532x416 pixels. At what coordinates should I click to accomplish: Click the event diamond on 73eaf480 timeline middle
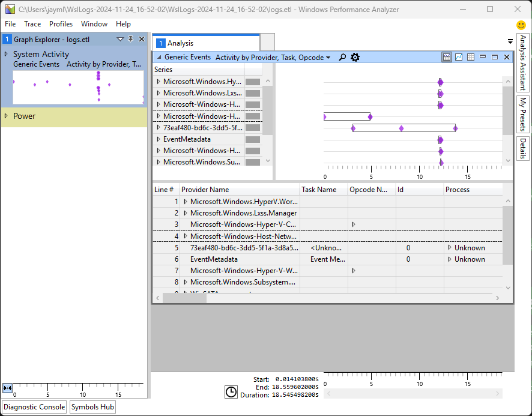401,128
